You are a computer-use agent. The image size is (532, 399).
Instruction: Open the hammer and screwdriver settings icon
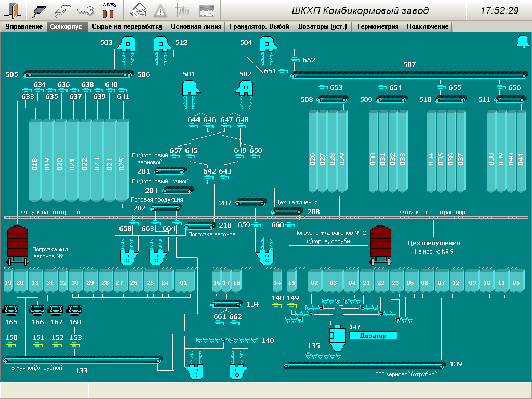[109, 10]
